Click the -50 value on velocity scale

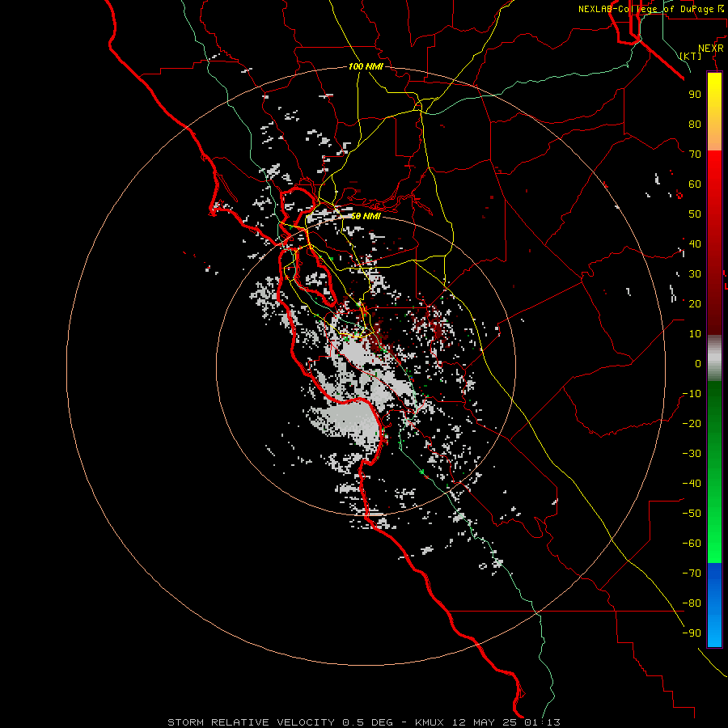tap(692, 514)
